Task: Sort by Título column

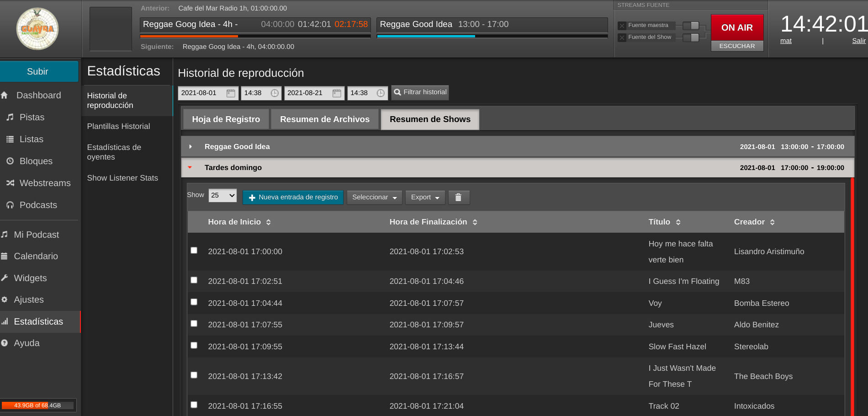Action: 665,222
